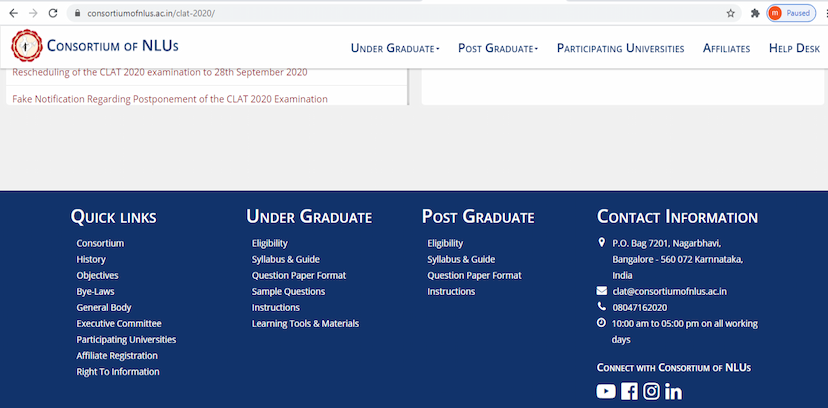Open Participating Universities from the top navigation
The image size is (828, 408).
pyautogui.click(x=620, y=48)
